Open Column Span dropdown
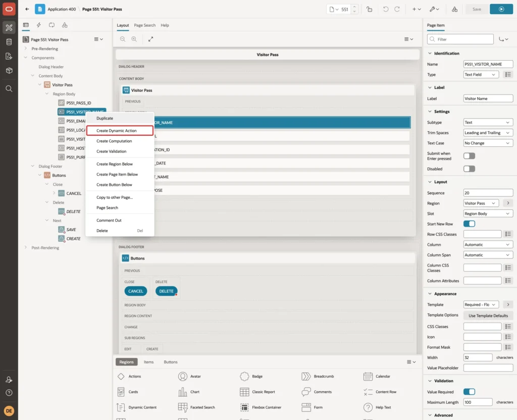Viewport: 517px width, 420px height. [x=488, y=255]
